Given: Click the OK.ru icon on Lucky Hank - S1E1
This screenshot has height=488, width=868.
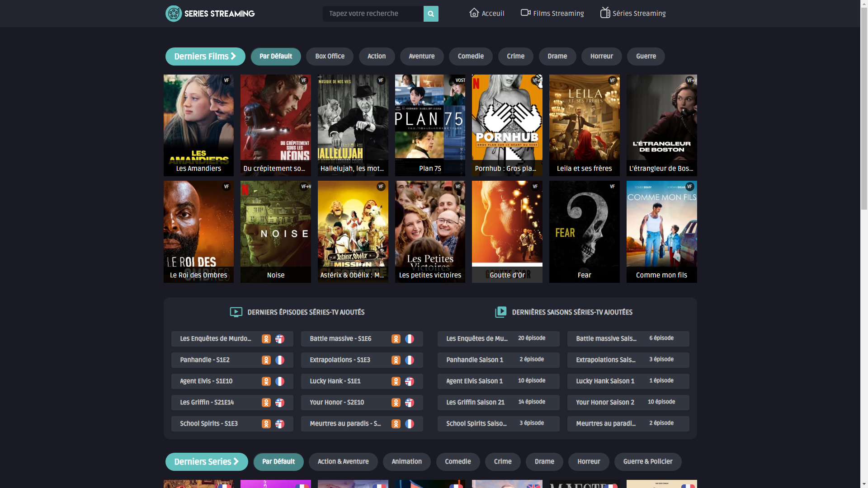Looking at the screenshot, I should (x=396, y=381).
